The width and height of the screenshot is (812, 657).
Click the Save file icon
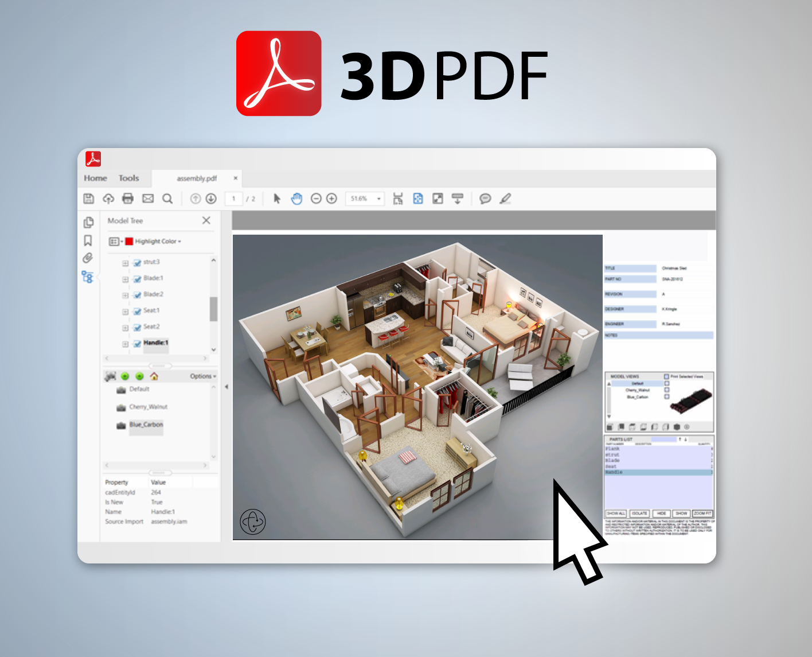pos(88,199)
